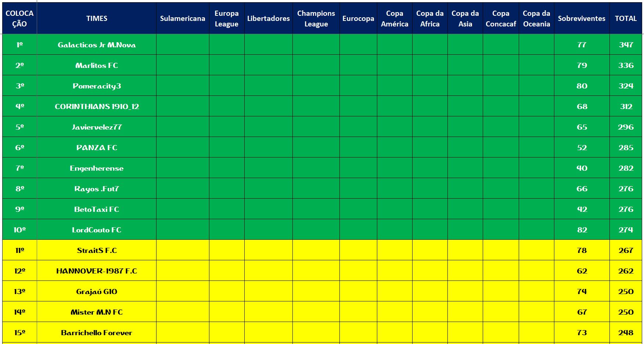Select the Galacticos Jr M.Nova team cell

pyautogui.click(x=97, y=45)
